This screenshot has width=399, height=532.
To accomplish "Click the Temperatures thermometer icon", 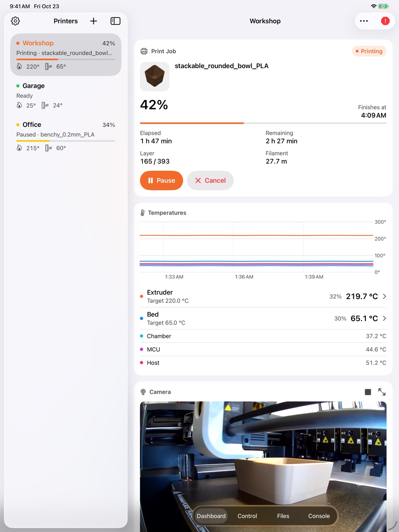I will pyautogui.click(x=142, y=213).
